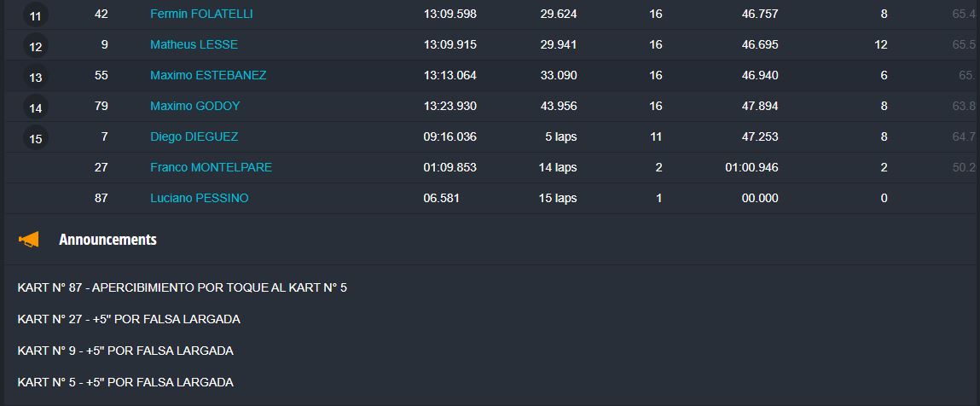Screen dimensions: 980x406
Task: Open Franco MONTELPARE driver profile
Action: (211, 167)
